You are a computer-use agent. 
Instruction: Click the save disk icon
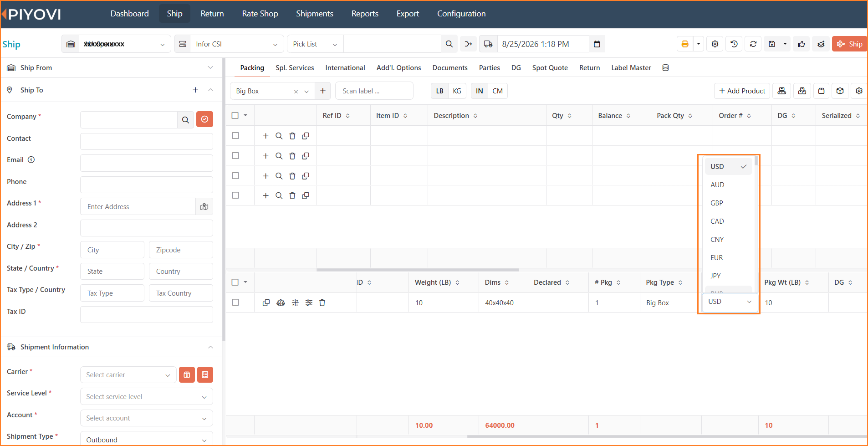click(x=772, y=44)
